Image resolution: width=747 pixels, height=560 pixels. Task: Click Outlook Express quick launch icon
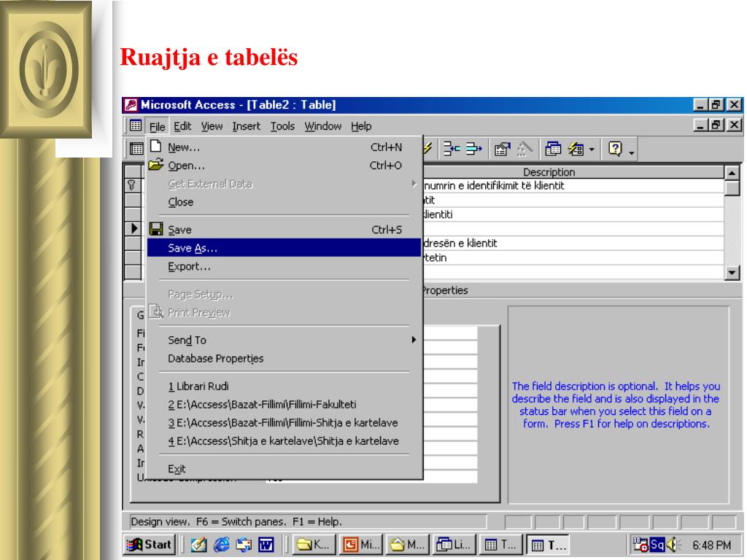[x=244, y=544]
